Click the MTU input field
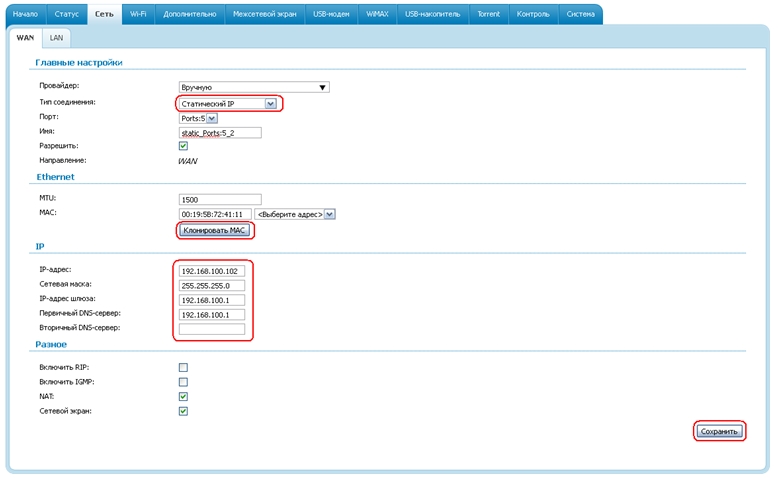This screenshot has width=778, height=478. coord(219,199)
